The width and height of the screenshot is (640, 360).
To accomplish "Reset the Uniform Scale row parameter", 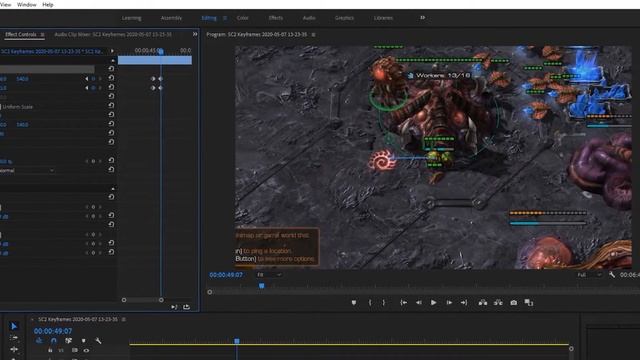I will 111,105.
